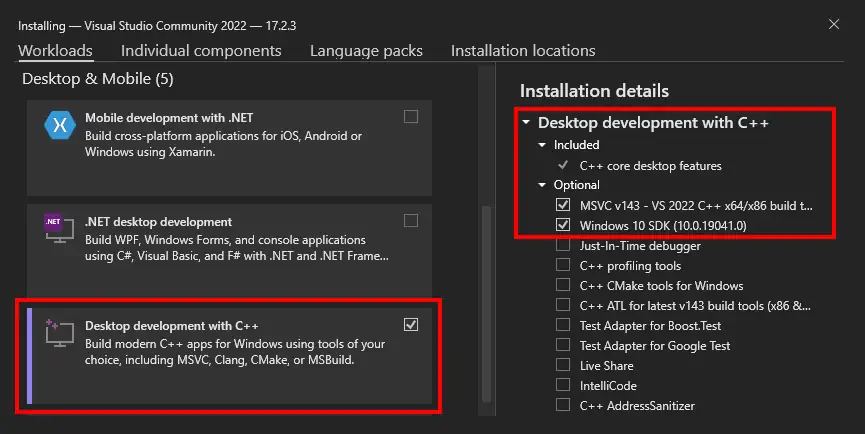Check Mobile development with .NET workload

(x=411, y=116)
